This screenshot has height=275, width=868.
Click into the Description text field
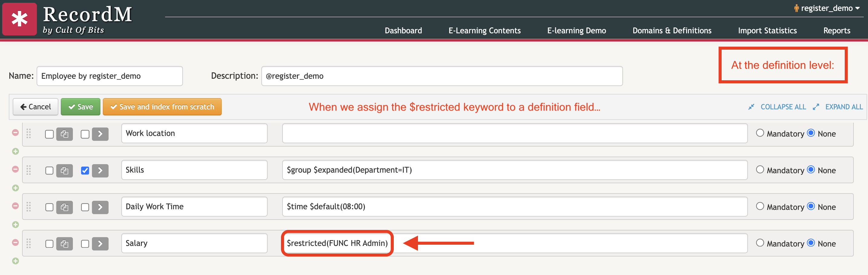point(442,76)
